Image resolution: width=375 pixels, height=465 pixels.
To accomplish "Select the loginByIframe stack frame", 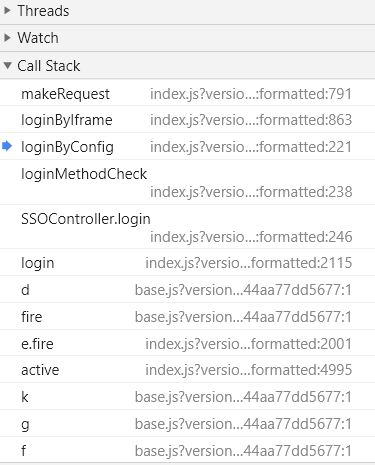I will click(x=187, y=120).
